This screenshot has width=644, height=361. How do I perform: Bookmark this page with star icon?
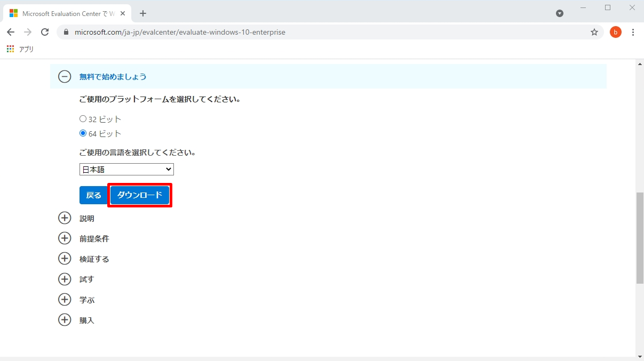(x=594, y=32)
